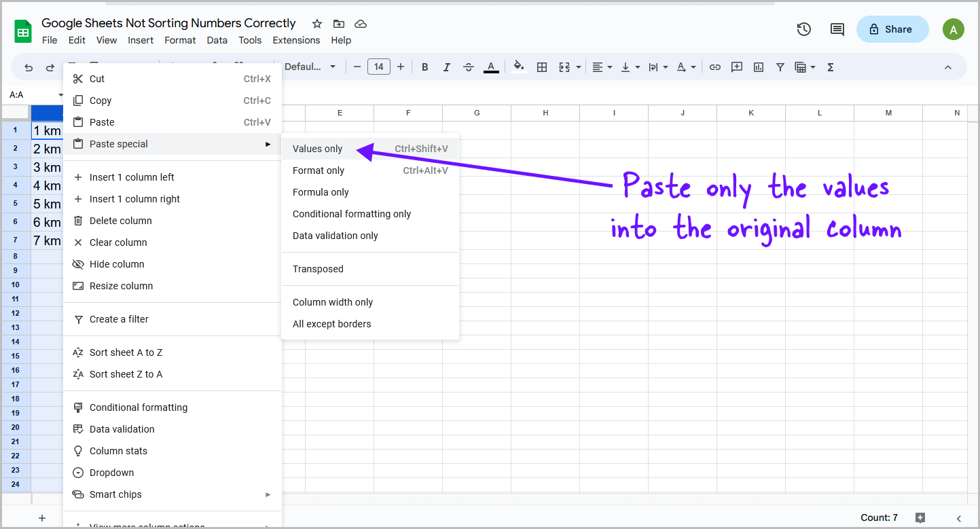
Task: Open the Google Sheets home icon
Action: coord(24,31)
